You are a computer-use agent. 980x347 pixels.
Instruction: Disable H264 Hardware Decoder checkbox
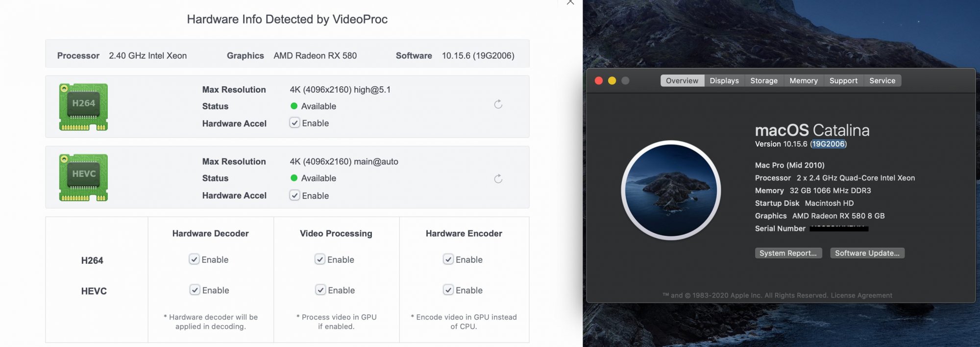coord(194,259)
